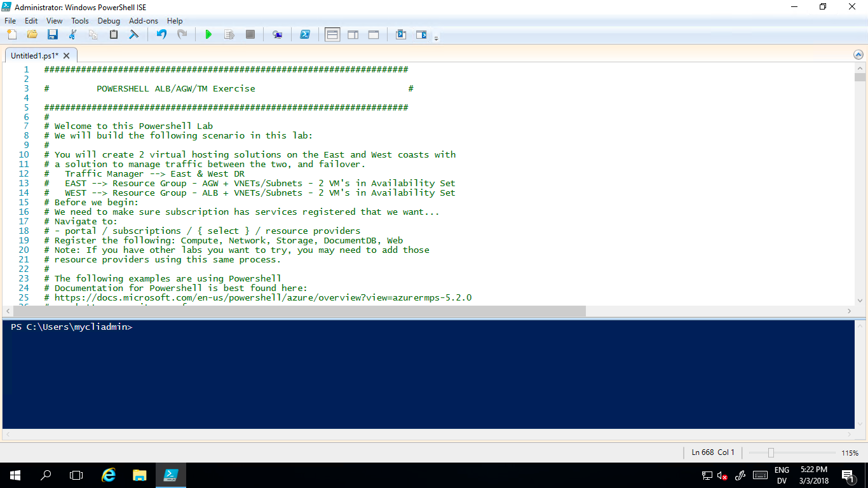Viewport: 868px width, 488px height.
Task: Click the console pane scroll up arrow
Action: coord(860,325)
